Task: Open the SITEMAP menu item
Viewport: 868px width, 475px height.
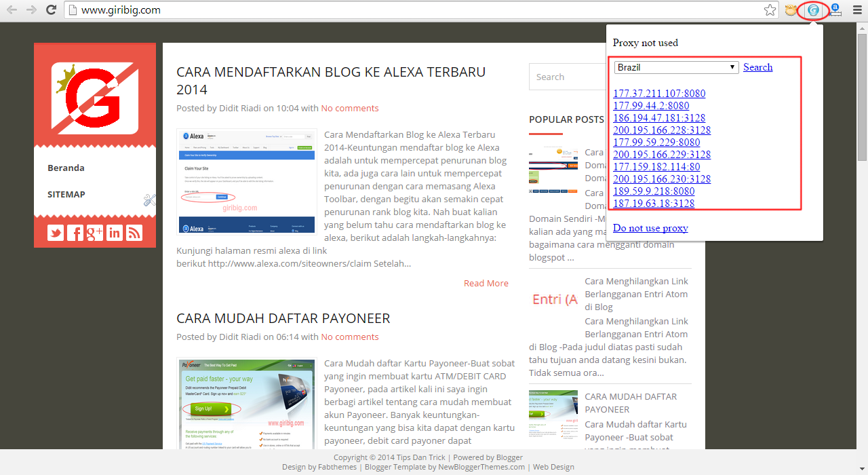Action: point(66,194)
